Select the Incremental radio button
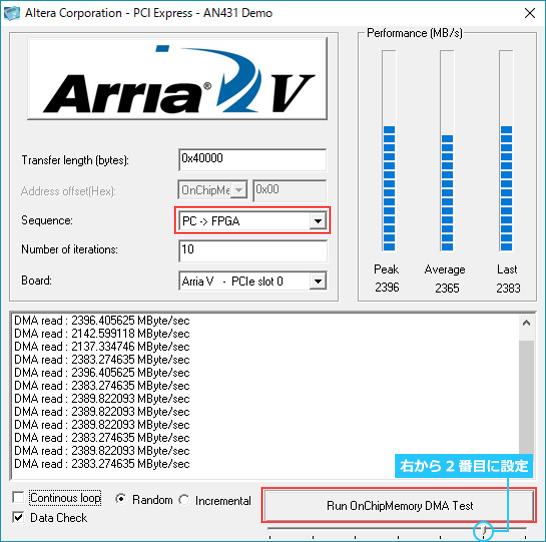 coord(184,500)
